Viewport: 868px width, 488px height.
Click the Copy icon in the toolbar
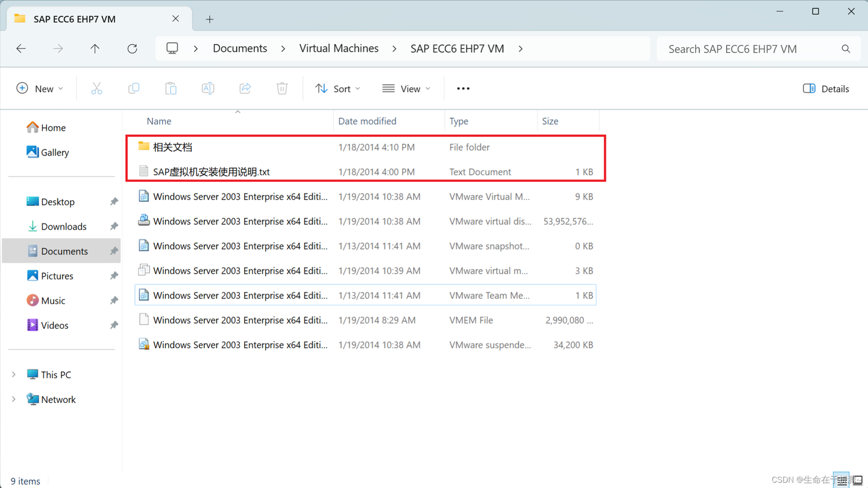tap(134, 88)
